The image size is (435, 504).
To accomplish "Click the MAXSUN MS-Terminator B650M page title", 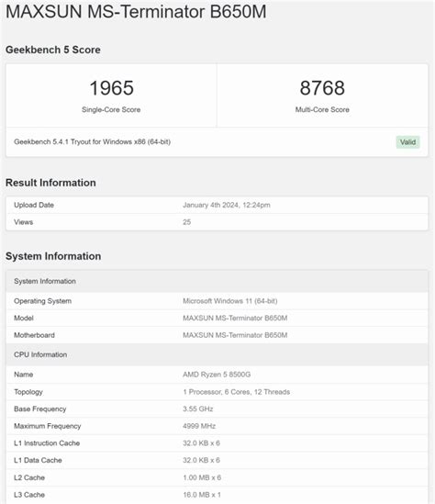I will [136, 12].
